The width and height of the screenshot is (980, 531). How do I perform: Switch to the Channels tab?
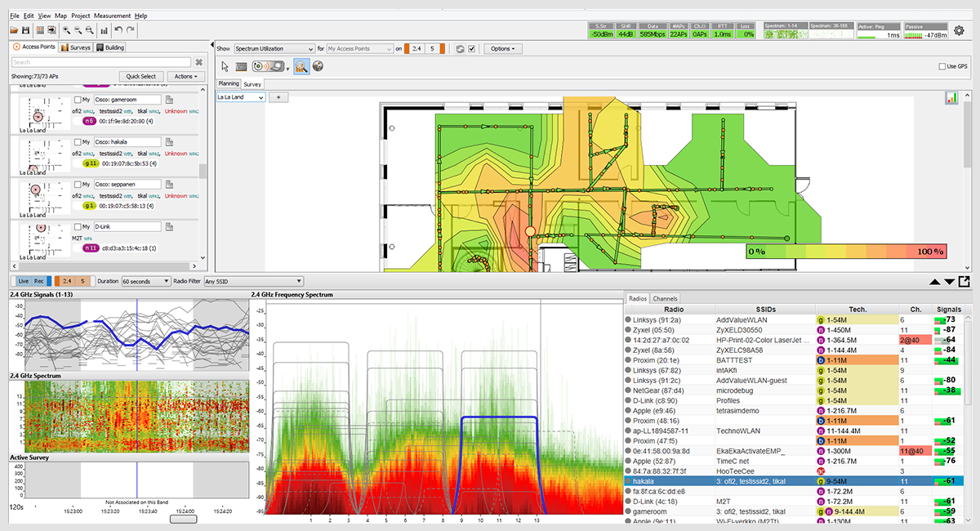[x=666, y=299]
